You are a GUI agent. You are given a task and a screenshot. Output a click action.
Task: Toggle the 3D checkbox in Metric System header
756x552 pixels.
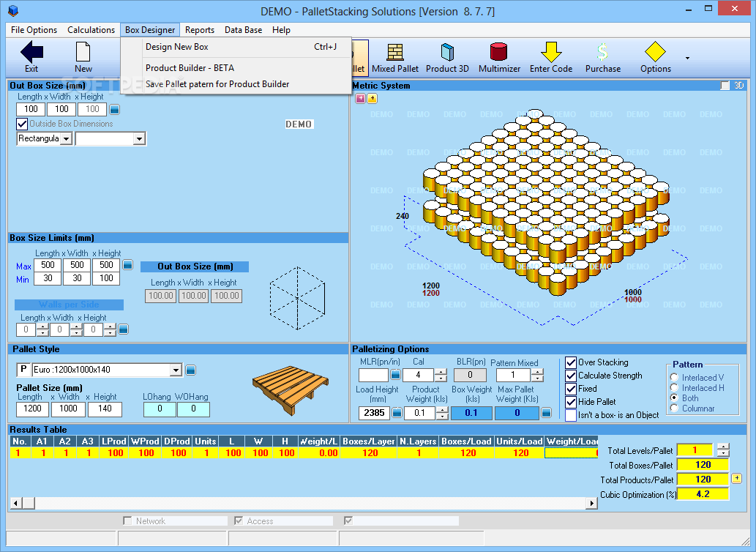(x=725, y=86)
